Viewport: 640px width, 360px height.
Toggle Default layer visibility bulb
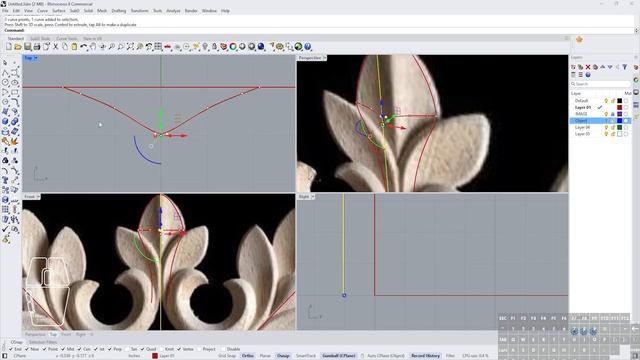tap(606, 101)
